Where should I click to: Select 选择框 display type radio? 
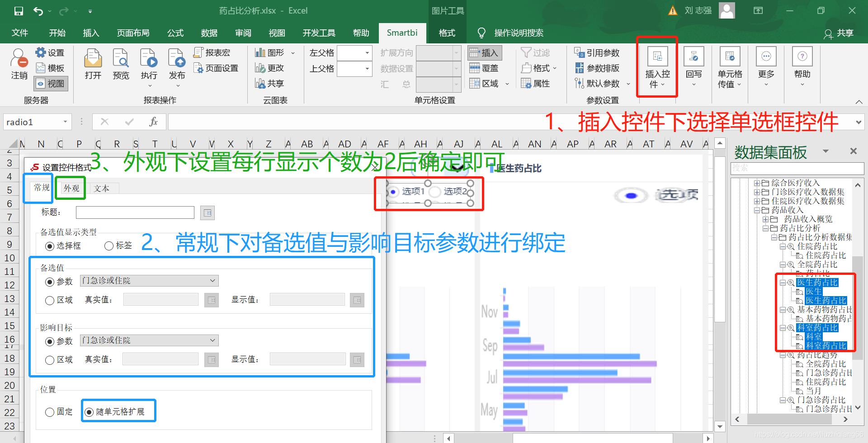coord(50,246)
